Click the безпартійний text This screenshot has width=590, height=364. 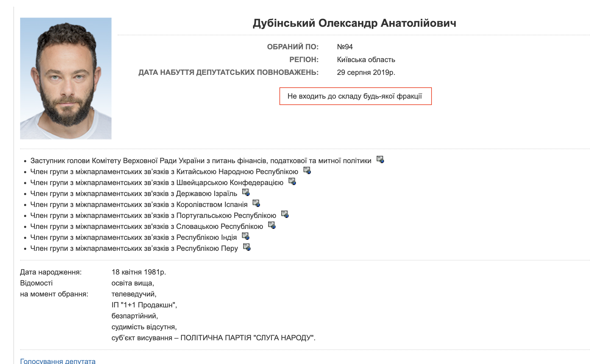pos(135,316)
